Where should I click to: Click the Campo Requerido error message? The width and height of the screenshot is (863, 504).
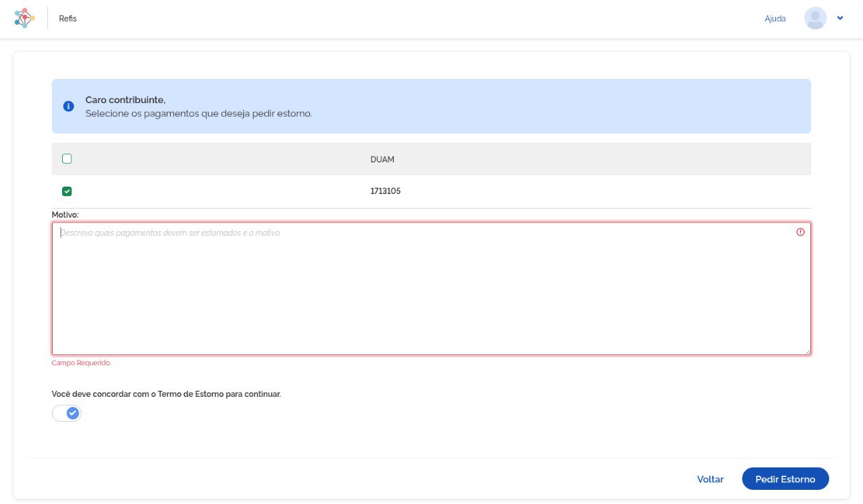[x=81, y=363]
